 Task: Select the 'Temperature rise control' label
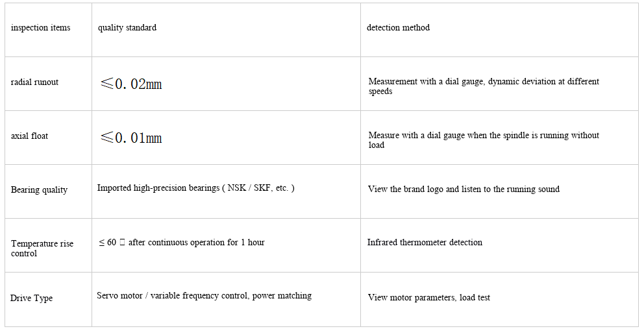point(42,249)
